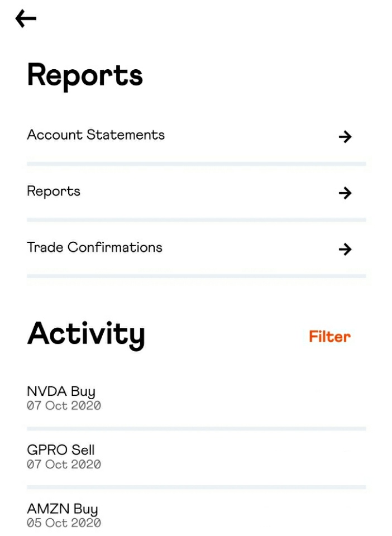Click the arrow beside the Reports row
The image size is (392, 536).
coord(345,193)
